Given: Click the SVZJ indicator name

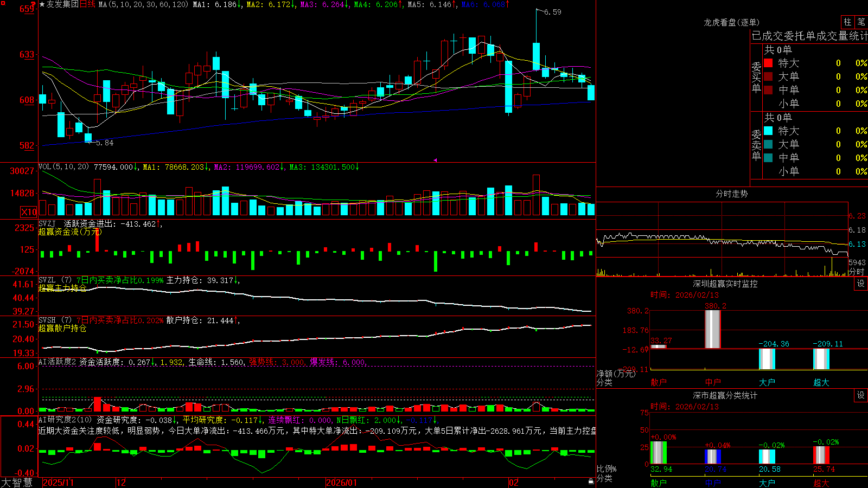Looking at the screenshot, I should coord(47,223).
